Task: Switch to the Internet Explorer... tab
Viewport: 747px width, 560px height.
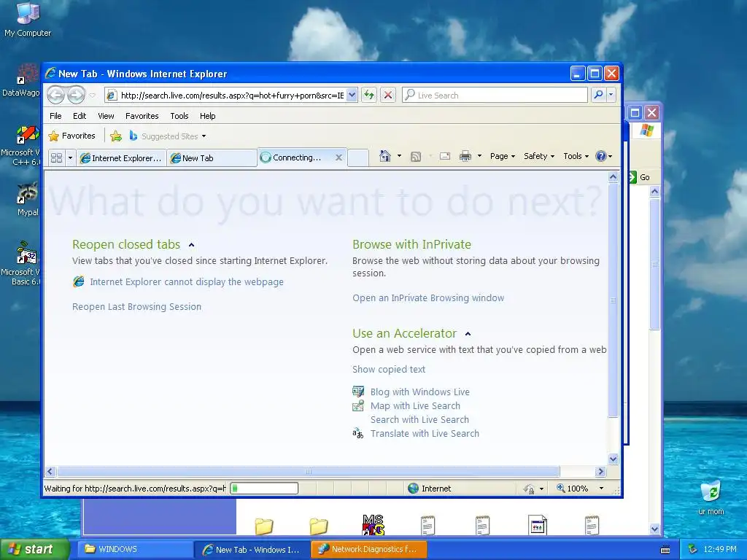Action: [x=122, y=158]
